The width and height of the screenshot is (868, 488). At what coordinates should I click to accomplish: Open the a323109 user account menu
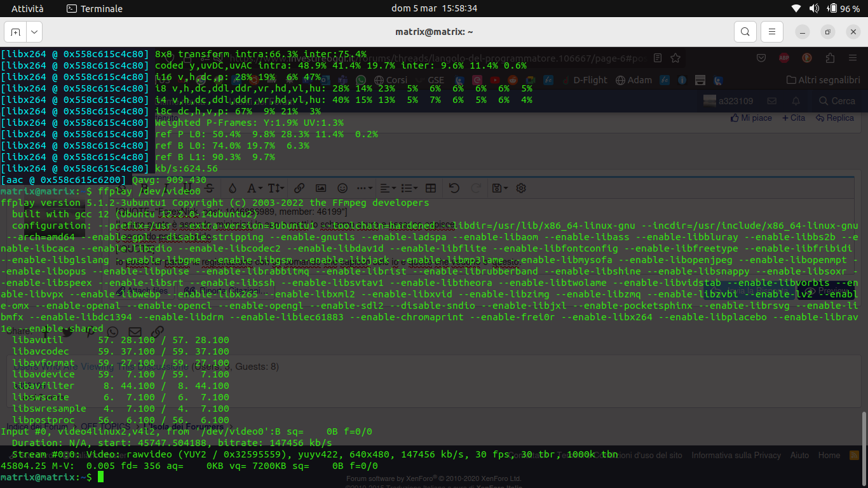(x=728, y=101)
